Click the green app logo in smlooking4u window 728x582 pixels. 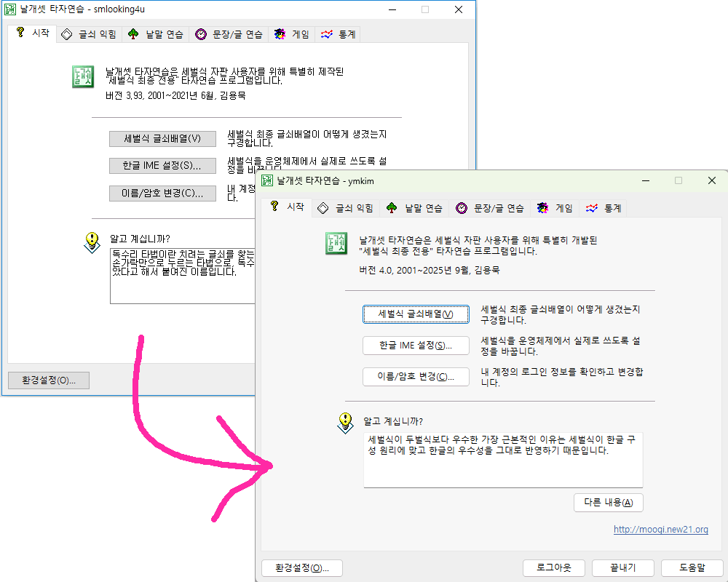coord(83,76)
